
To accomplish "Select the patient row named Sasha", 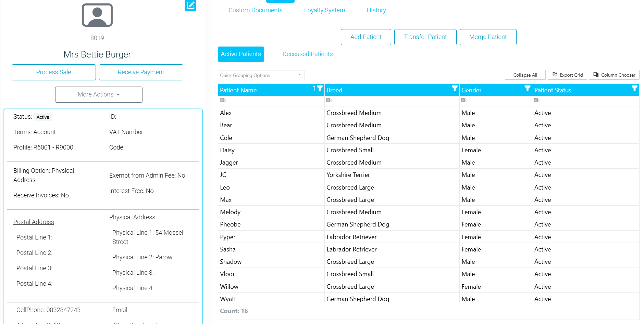I will click(429, 249).
